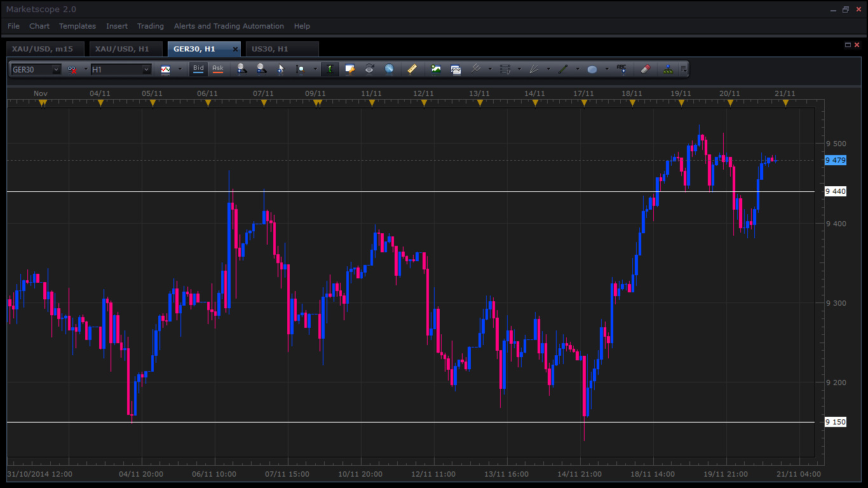
Task: Open the Help menu
Action: (302, 26)
